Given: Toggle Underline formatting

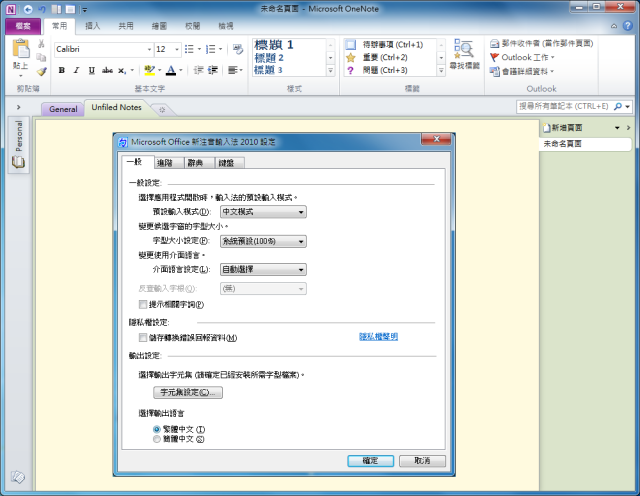Looking at the screenshot, I should pyautogui.click(x=91, y=70).
